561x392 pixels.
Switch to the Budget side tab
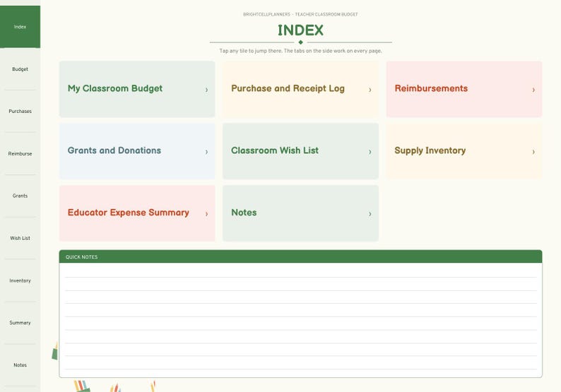(20, 69)
